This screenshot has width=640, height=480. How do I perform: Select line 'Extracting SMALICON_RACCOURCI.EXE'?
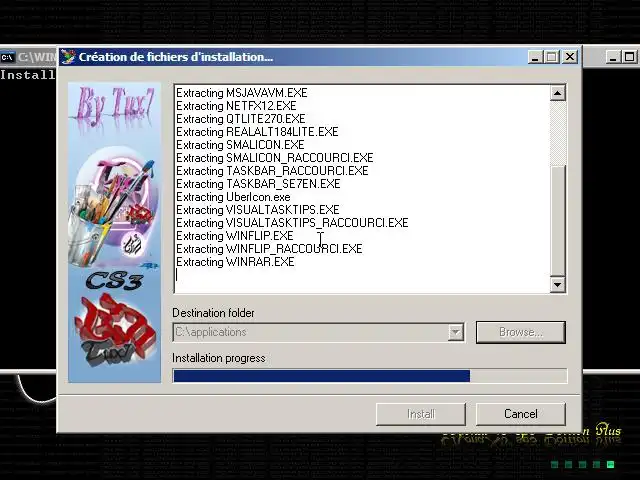[x=275, y=158]
